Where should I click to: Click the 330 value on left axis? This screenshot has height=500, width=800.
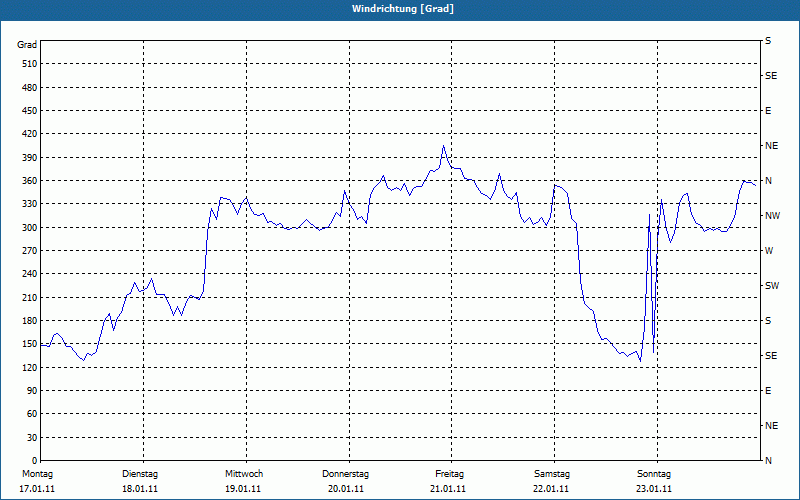point(30,204)
